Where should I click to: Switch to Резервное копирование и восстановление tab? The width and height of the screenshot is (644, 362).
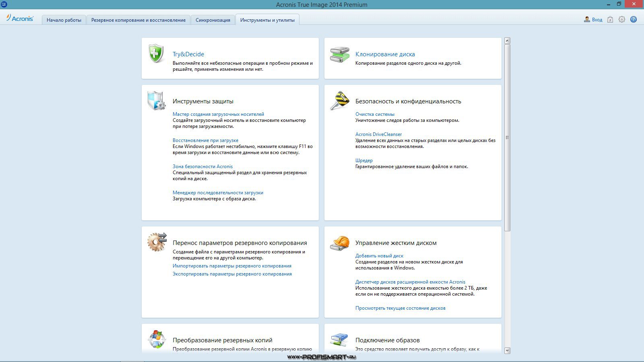coord(138,20)
